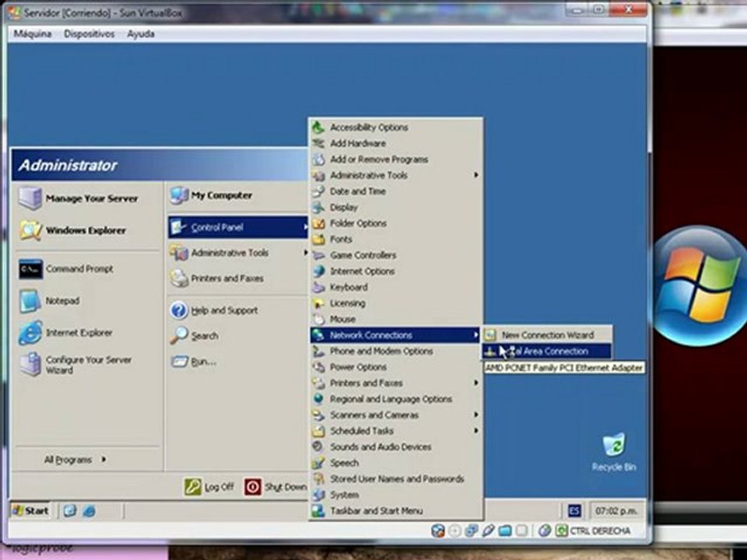Open the Run... dialog

click(x=194, y=362)
